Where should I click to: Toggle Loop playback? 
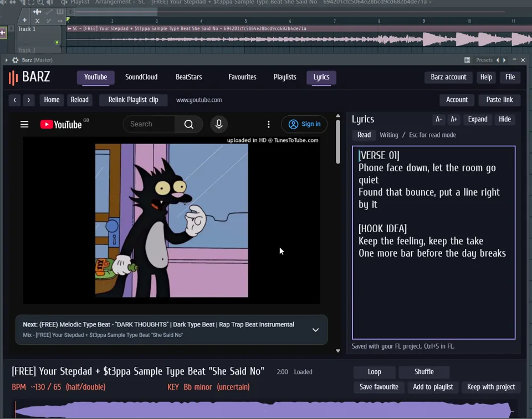tap(374, 372)
